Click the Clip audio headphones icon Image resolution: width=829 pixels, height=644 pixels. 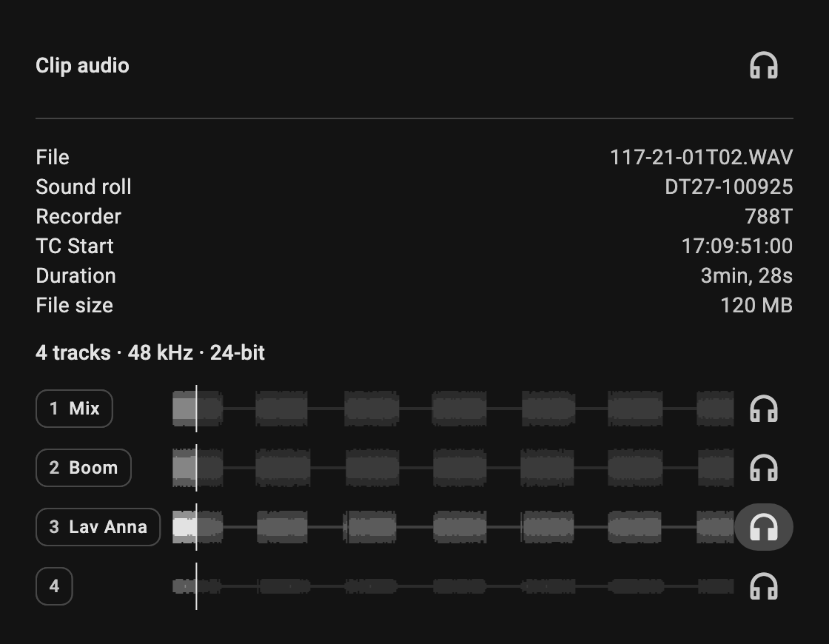pos(763,66)
